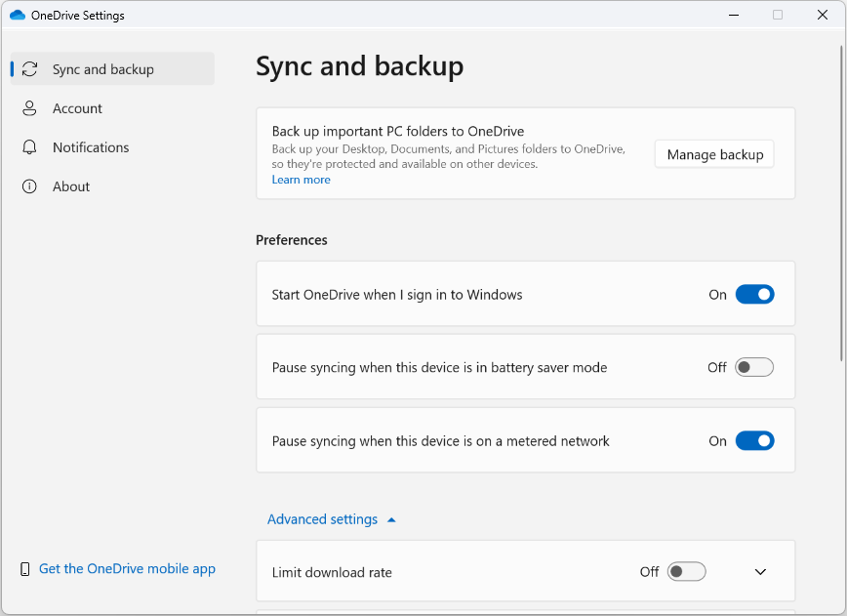Expand the Limit download rate options
Viewport: 847px width, 616px height.
760,571
